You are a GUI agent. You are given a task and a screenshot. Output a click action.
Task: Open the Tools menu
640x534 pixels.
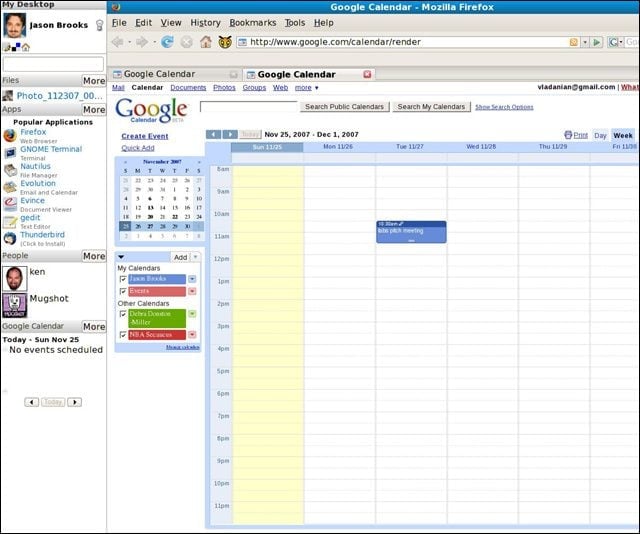coord(295,23)
